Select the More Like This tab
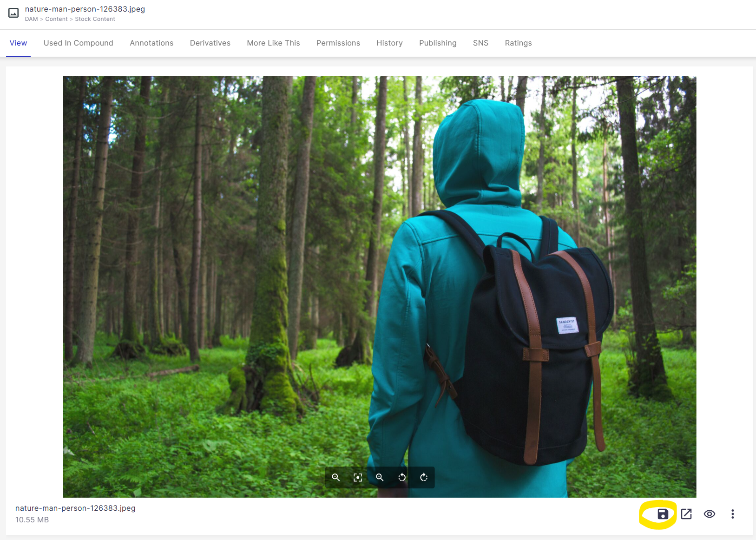The height and width of the screenshot is (540, 756). (x=273, y=43)
